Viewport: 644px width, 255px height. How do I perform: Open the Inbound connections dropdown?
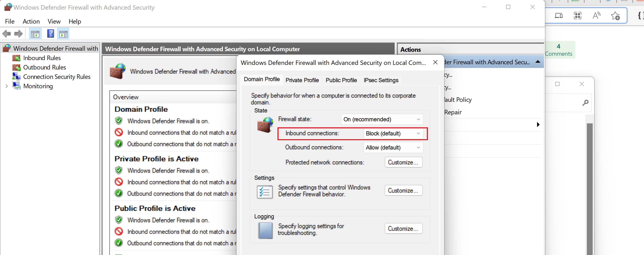tap(393, 134)
